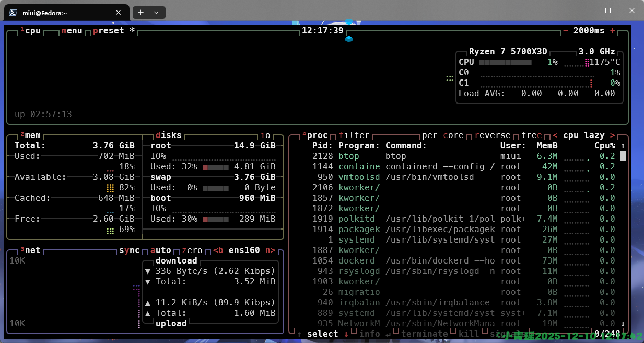
Task: Open the new-tab profile dropdown chevron
Action: (156, 13)
